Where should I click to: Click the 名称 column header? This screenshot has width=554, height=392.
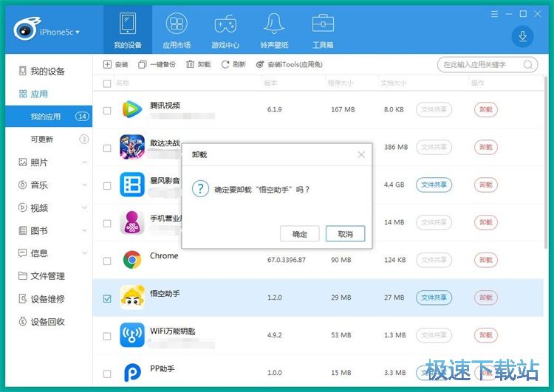pos(123,83)
